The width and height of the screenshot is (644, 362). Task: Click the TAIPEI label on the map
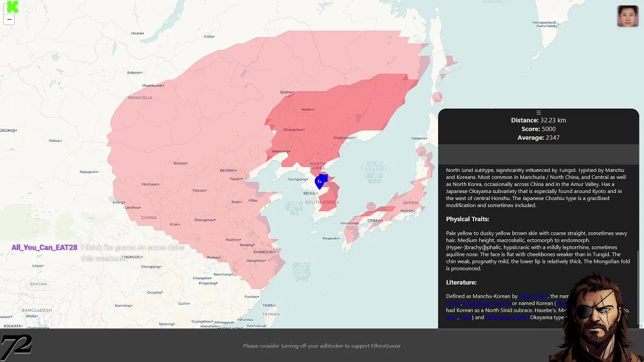[269, 305]
